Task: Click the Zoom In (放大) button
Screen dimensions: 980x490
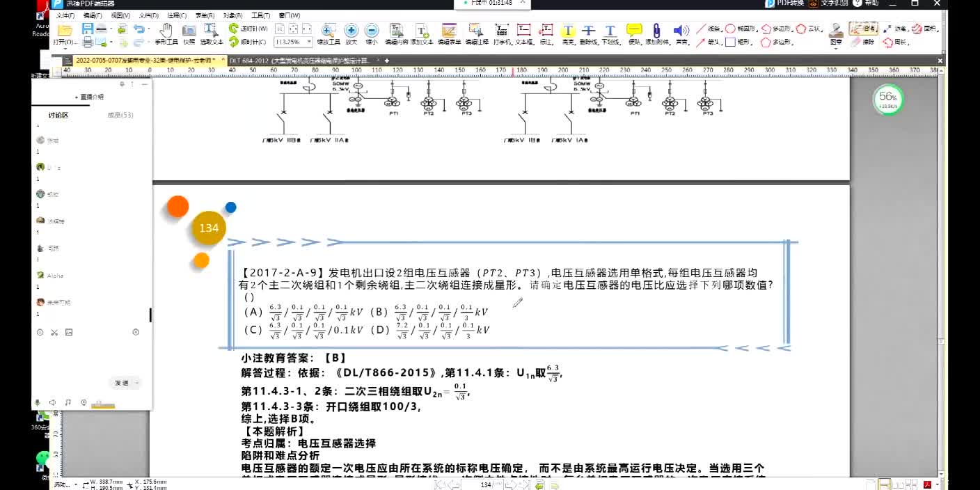Action: click(351, 33)
